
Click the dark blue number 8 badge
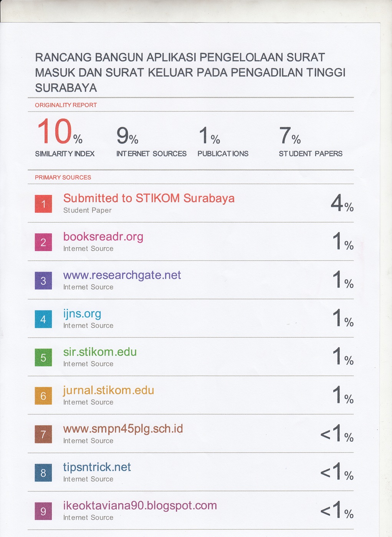(43, 473)
